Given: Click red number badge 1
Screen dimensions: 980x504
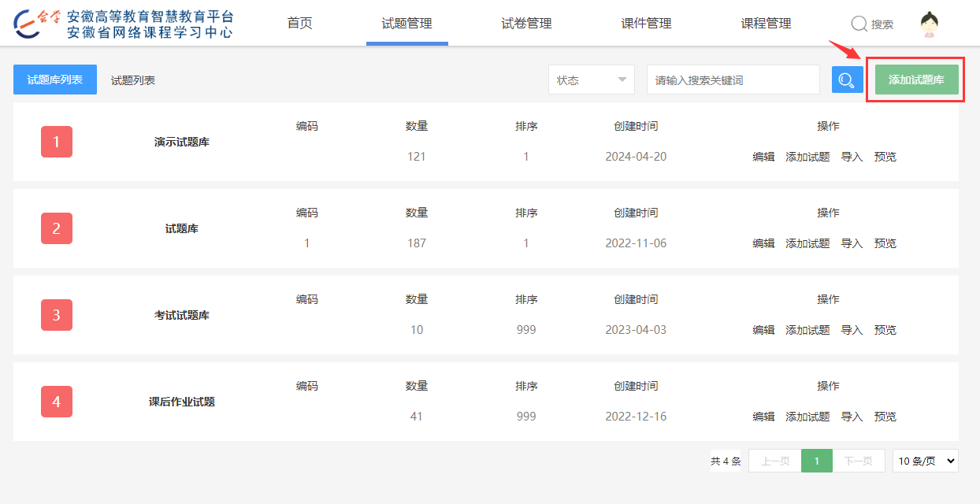Looking at the screenshot, I should 57,142.
